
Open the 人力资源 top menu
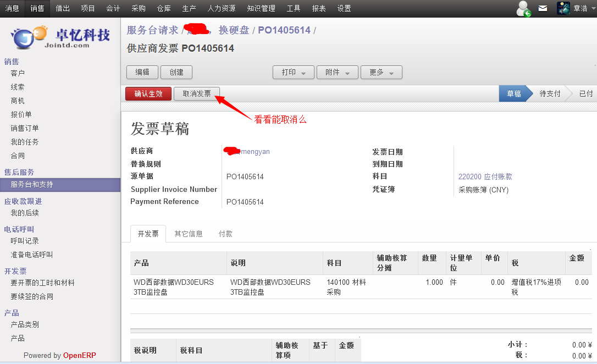point(222,8)
